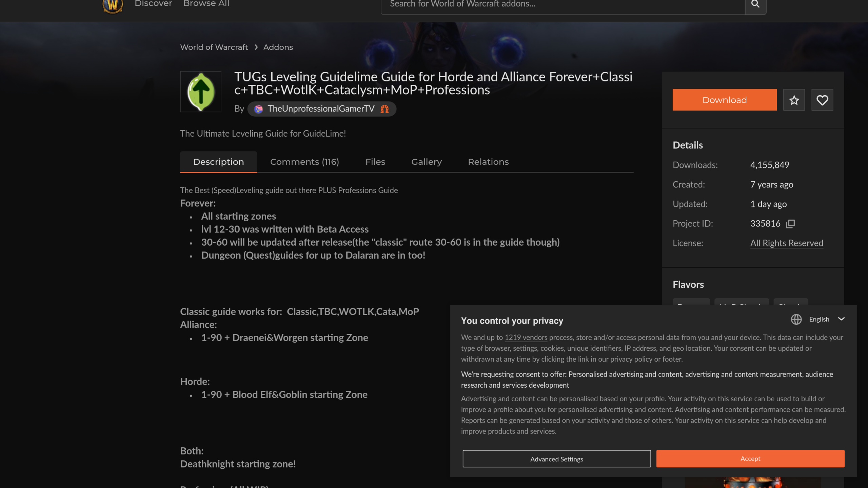Click the orange author badge icon
The height and width of the screenshot is (488, 868).
(x=384, y=109)
